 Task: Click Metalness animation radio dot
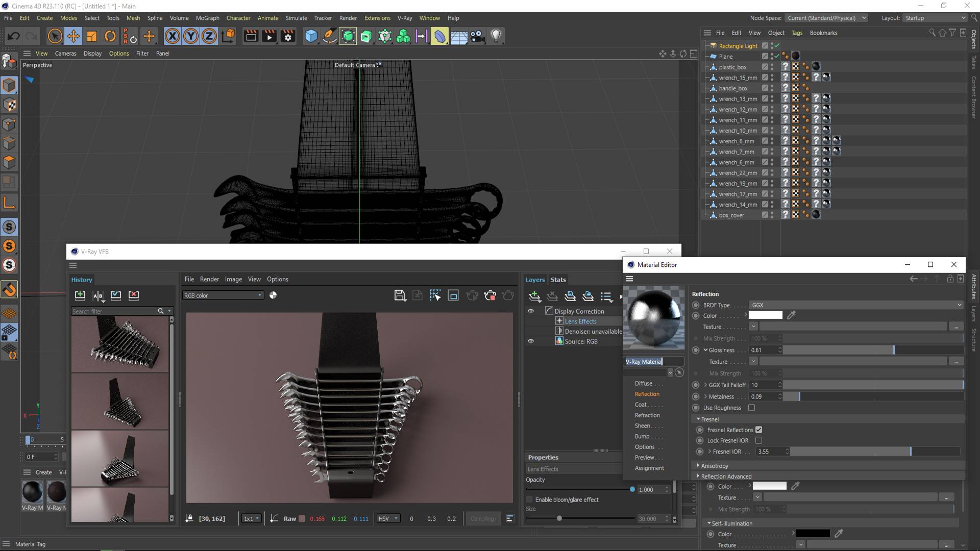[x=696, y=396]
